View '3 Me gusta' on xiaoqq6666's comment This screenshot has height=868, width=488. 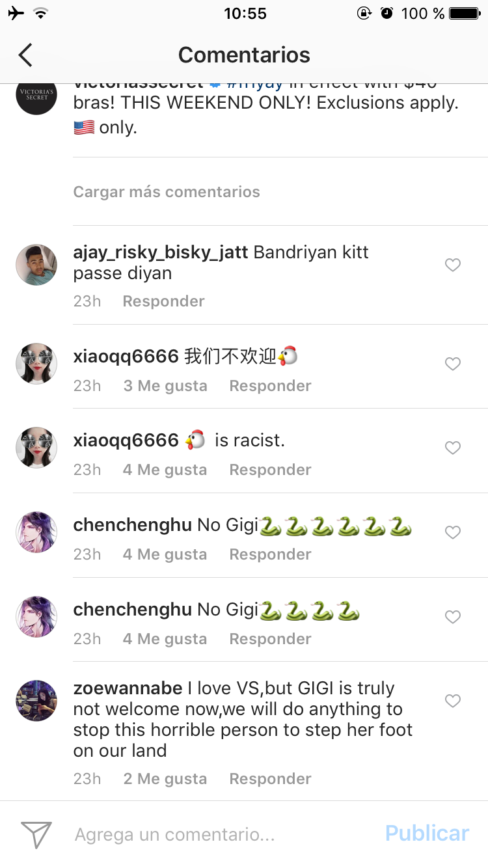coord(165,386)
